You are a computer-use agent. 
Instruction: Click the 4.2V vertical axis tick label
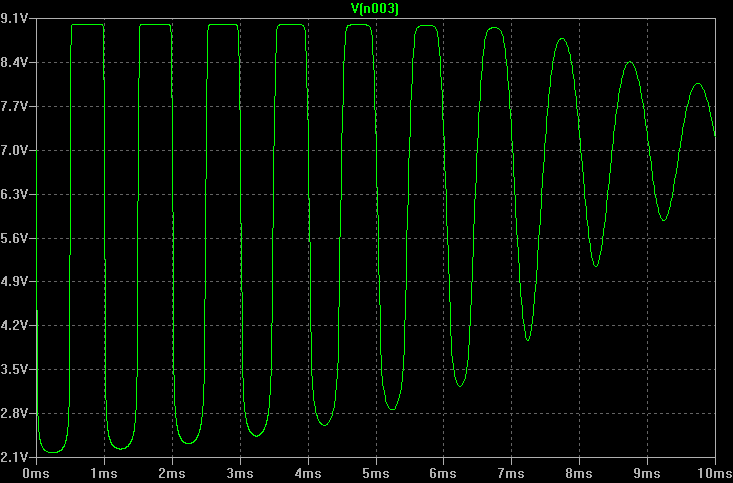pyautogui.click(x=17, y=326)
